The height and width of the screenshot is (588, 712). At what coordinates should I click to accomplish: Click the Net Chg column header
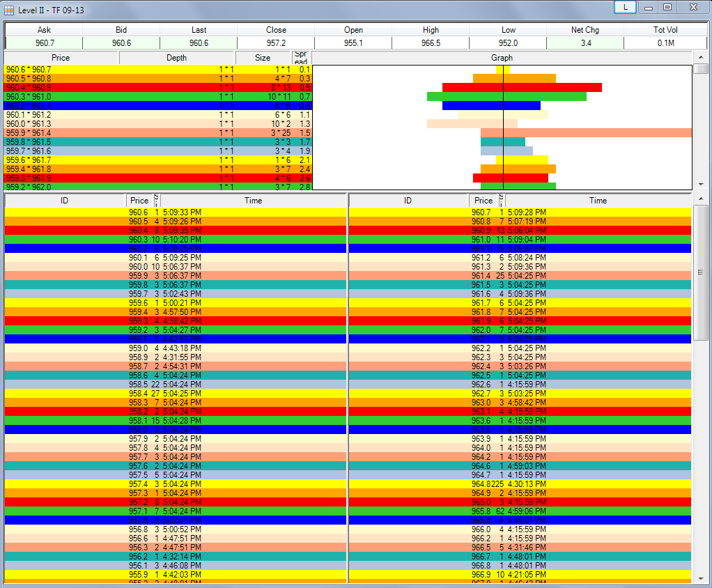point(585,30)
